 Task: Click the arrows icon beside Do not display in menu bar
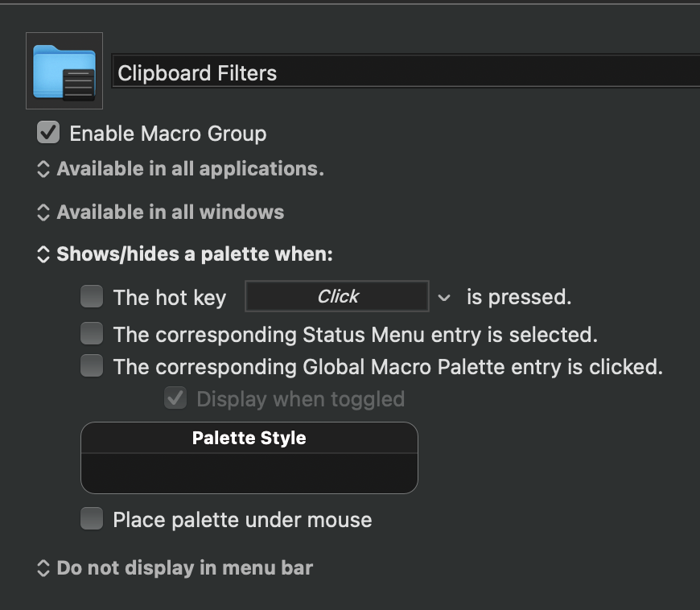point(43,568)
